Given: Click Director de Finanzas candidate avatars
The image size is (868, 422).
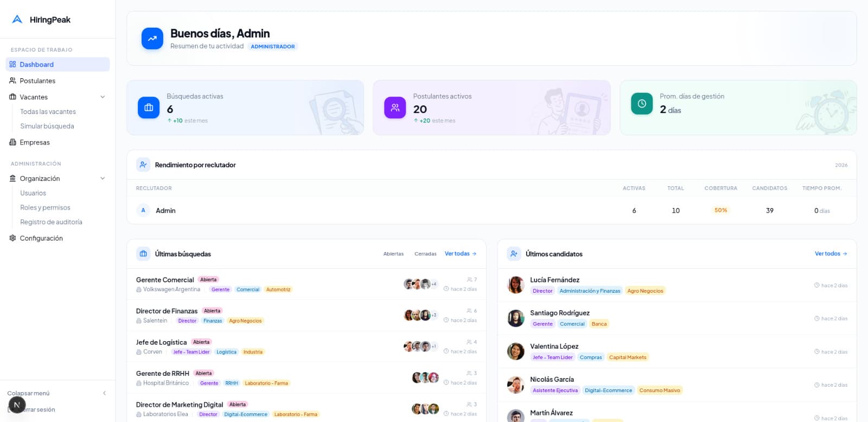Looking at the screenshot, I should tap(420, 316).
